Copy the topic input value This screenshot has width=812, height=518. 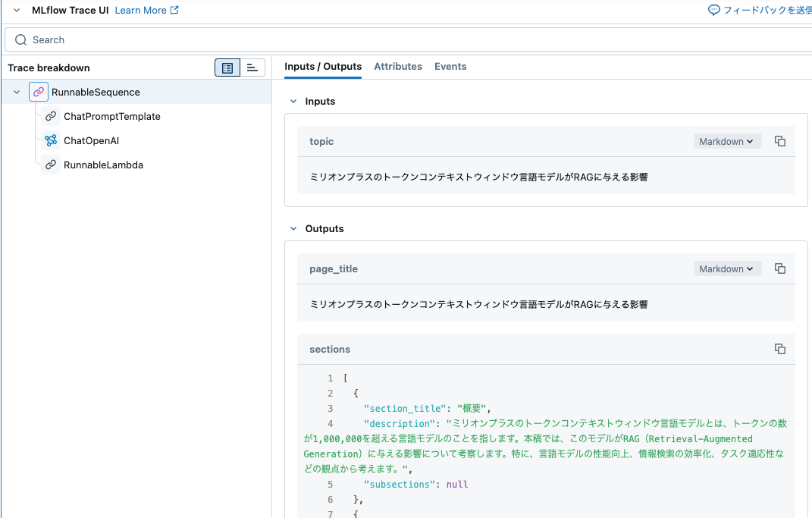[x=779, y=141]
